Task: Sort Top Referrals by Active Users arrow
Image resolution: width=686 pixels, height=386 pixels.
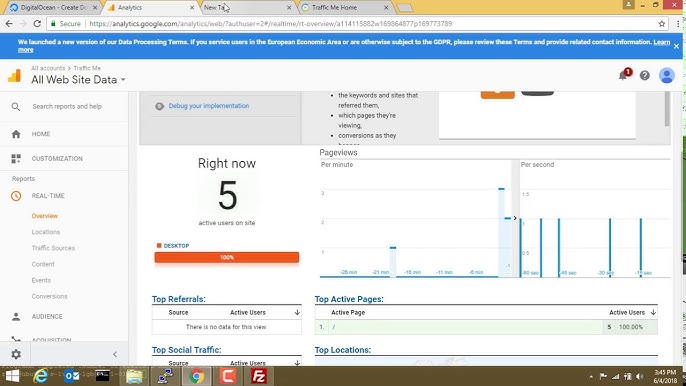Action: (x=297, y=312)
